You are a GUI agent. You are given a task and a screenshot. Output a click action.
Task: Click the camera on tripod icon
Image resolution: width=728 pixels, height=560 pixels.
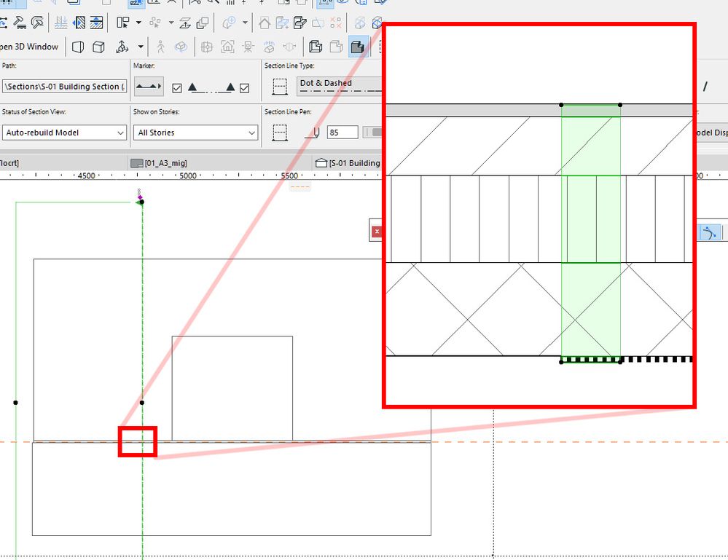coord(248,47)
